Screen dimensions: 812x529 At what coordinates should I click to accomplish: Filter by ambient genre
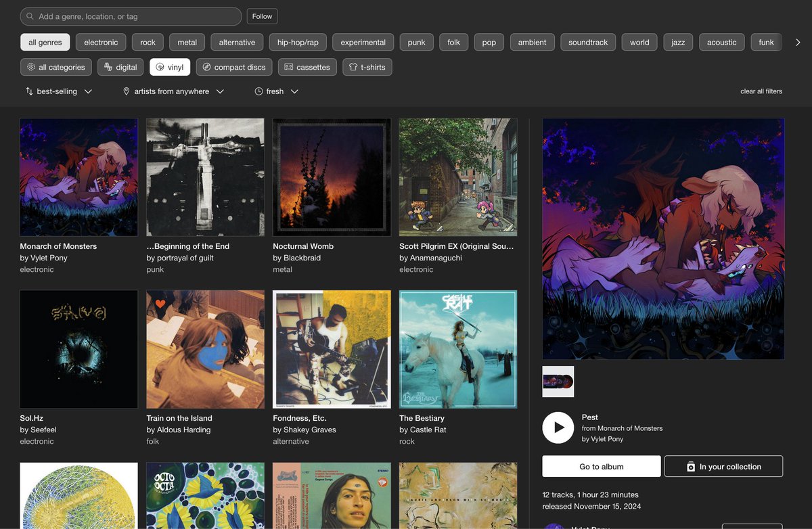click(x=533, y=42)
